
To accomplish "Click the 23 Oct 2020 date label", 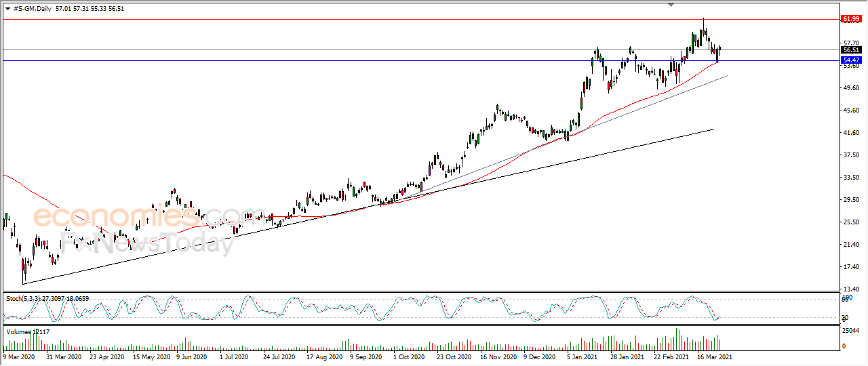I will (454, 356).
